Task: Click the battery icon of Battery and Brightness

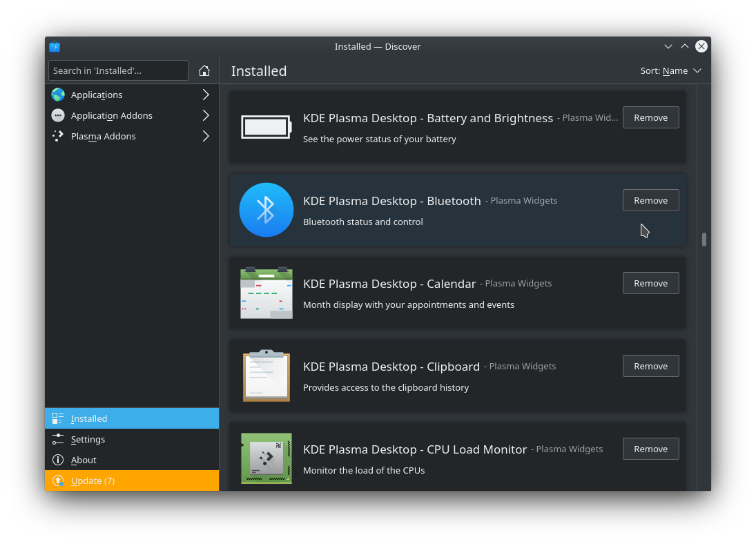Action: click(266, 127)
